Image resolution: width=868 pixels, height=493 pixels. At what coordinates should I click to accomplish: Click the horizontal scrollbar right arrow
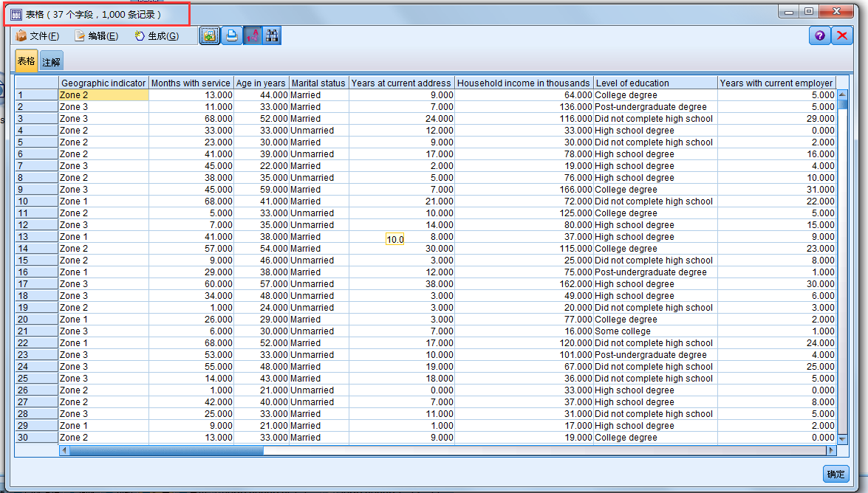[x=830, y=450]
